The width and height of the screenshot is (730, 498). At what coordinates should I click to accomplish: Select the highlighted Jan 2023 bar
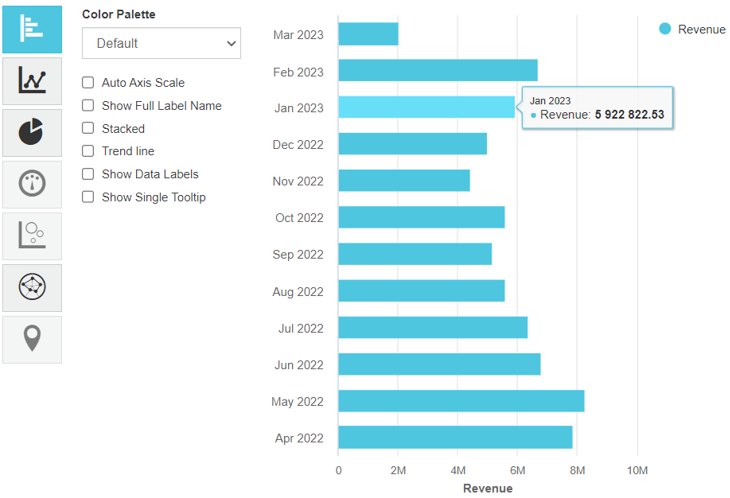426,107
